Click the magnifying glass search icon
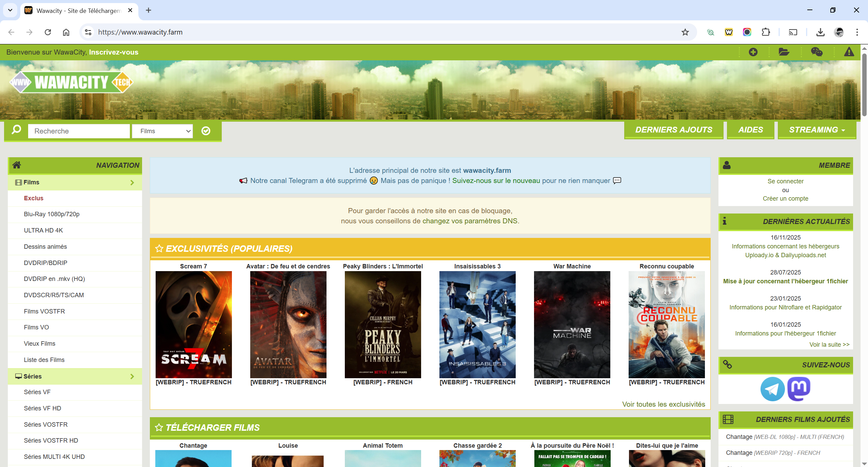The height and width of the screenshot is (467, 868). 16,130
